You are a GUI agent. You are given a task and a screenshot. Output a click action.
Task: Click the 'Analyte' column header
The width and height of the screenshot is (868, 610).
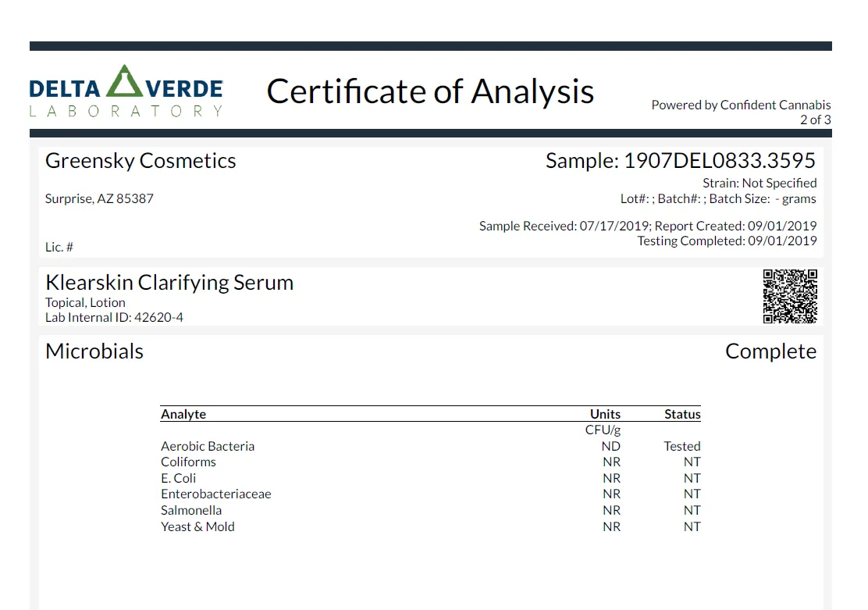click(183, 414)
